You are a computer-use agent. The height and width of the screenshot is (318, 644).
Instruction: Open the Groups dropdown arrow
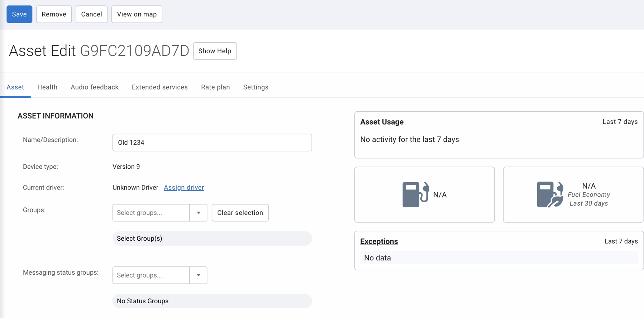[x=199, y=213]
